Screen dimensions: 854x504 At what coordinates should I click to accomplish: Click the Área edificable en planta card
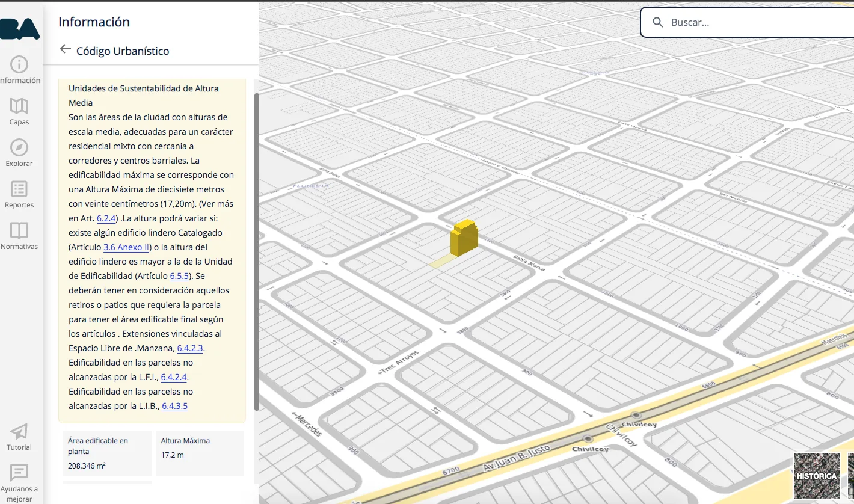pyautogui.click(x=107, y=453)
